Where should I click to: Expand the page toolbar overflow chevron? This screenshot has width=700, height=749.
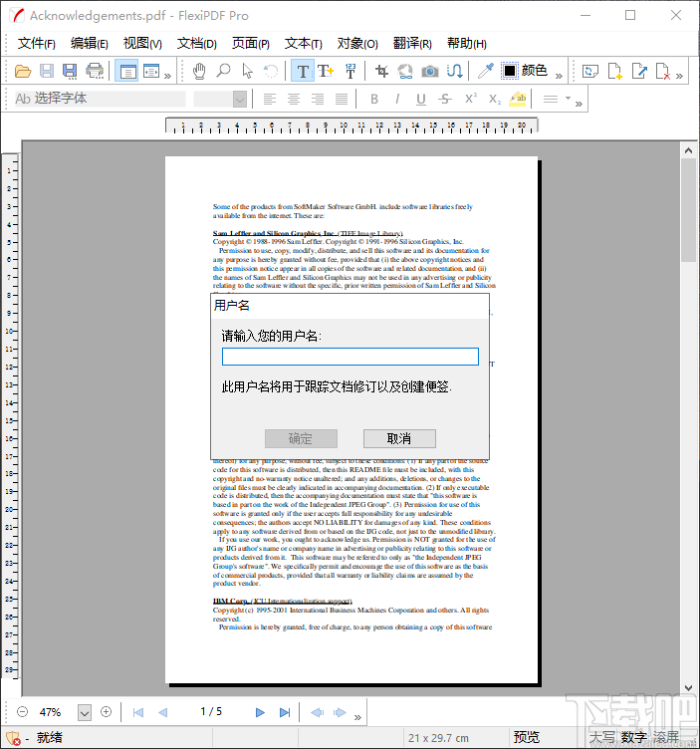tap(679, 76)
